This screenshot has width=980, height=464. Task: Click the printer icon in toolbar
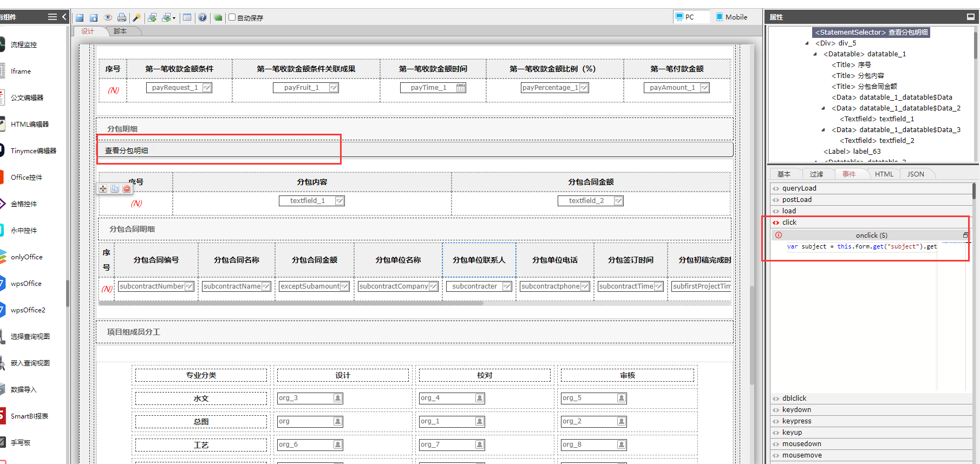pos(122,17)
